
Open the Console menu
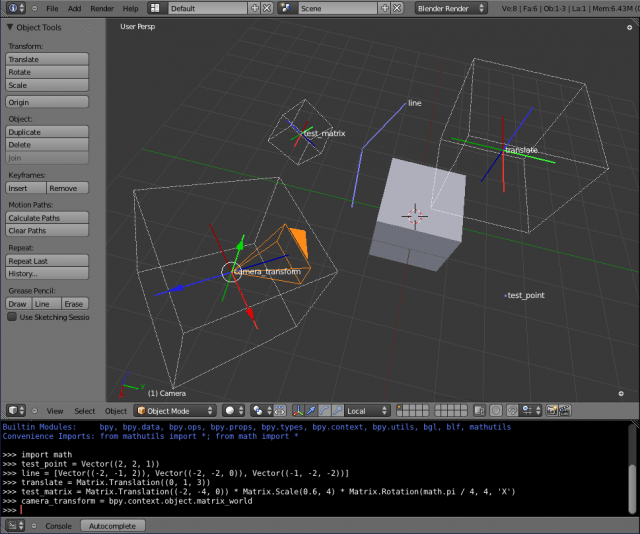pyautogui.click(x=58, y=526)
